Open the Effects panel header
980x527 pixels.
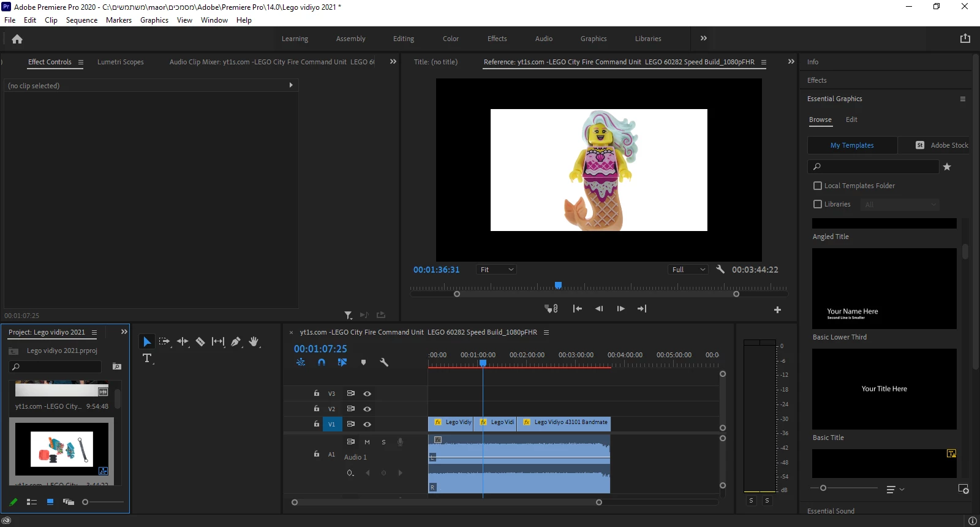817,80
